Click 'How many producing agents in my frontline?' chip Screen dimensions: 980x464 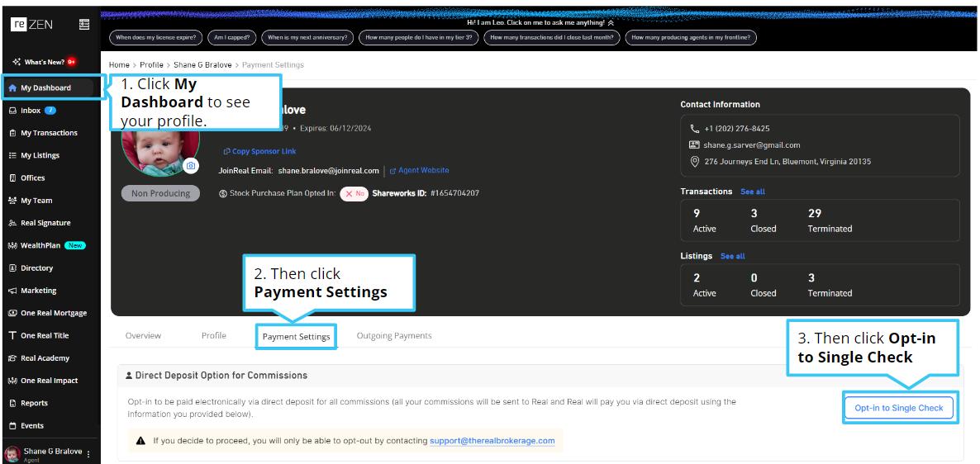[692, 37]
